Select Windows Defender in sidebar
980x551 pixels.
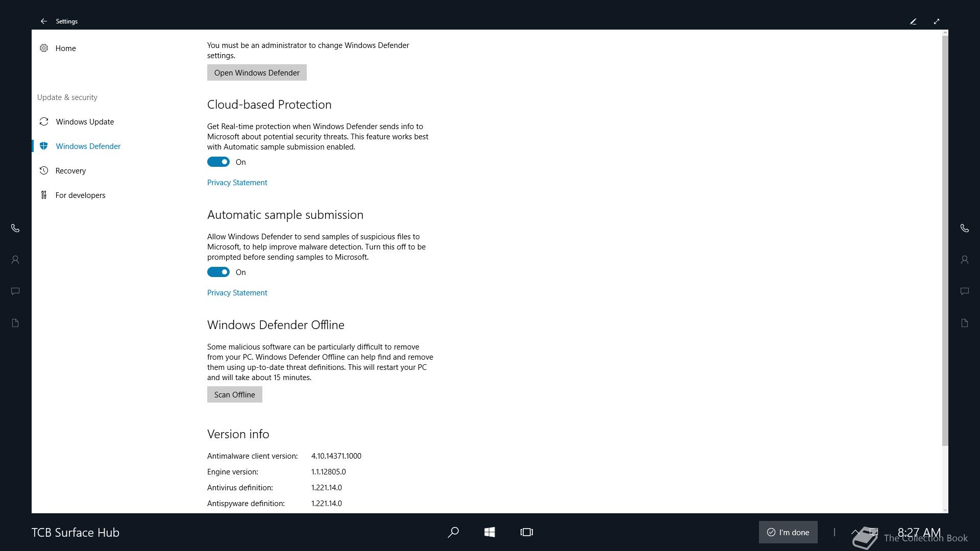(88, 146)
